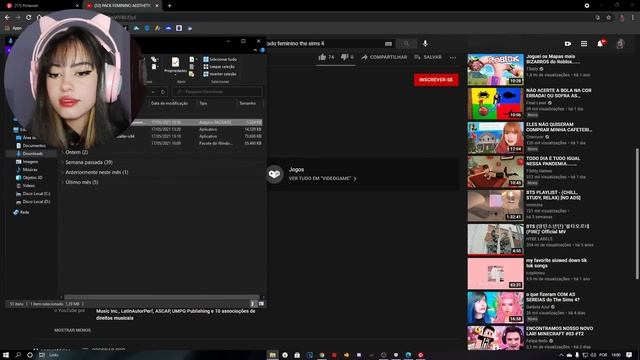The width and height of the screenshot is (640, 360).
Task: Sort files by Tamanho column header
Action: pyautogui.click(x=247, y=104)
